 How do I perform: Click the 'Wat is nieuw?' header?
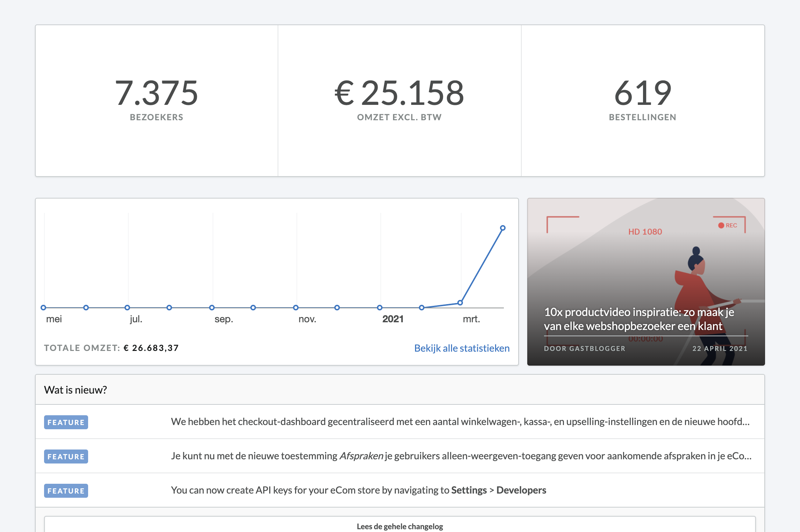[76, 390]
